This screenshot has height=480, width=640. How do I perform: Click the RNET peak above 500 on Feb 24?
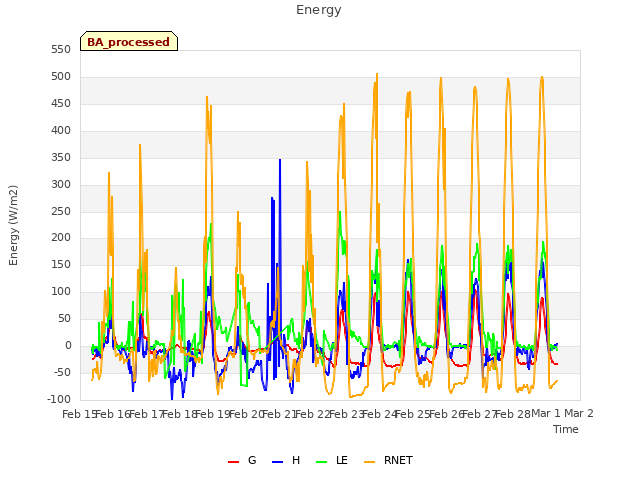tap(377, 75)
